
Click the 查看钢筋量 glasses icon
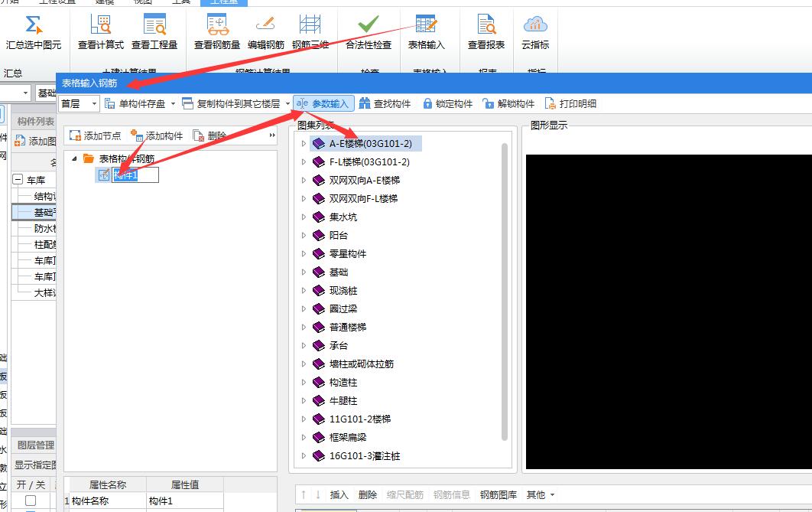point(217,24)
